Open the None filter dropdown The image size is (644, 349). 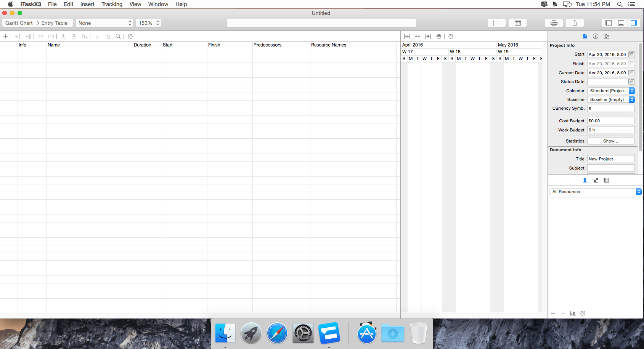click(104, 23)
